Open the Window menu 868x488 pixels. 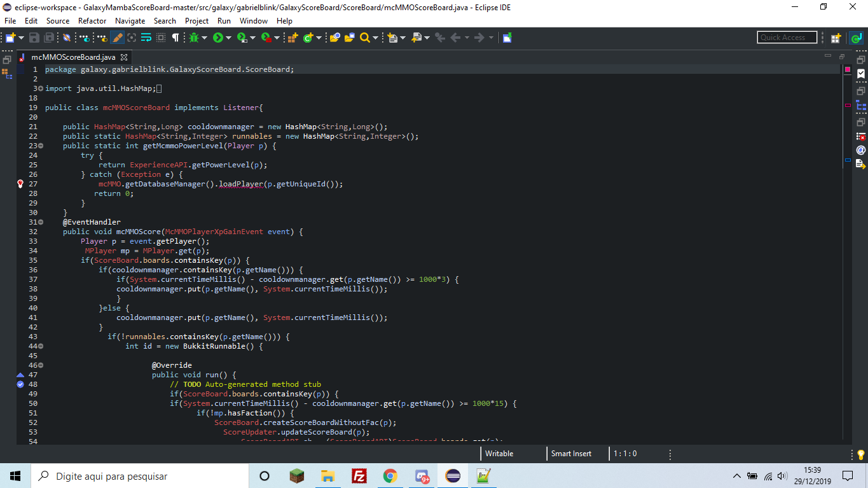point(254,20)
